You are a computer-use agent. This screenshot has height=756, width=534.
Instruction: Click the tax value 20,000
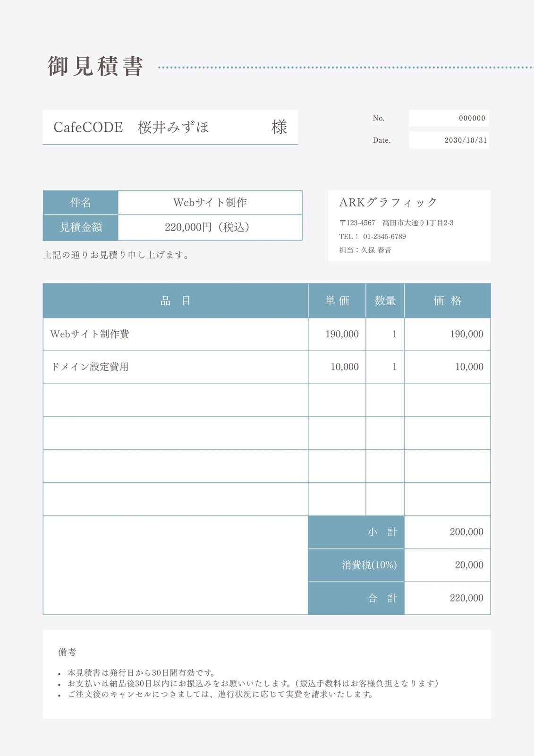point(448,565)
